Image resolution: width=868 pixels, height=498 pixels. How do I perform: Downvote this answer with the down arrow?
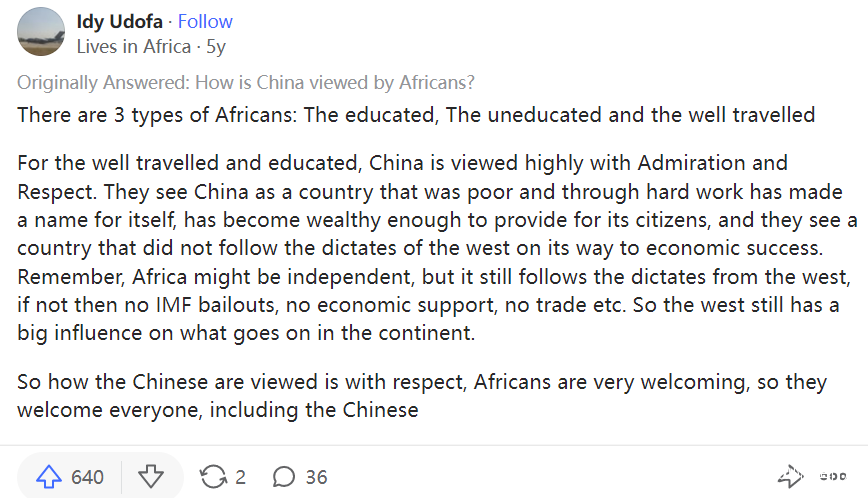pyautogui.click(x=150, y=477)
